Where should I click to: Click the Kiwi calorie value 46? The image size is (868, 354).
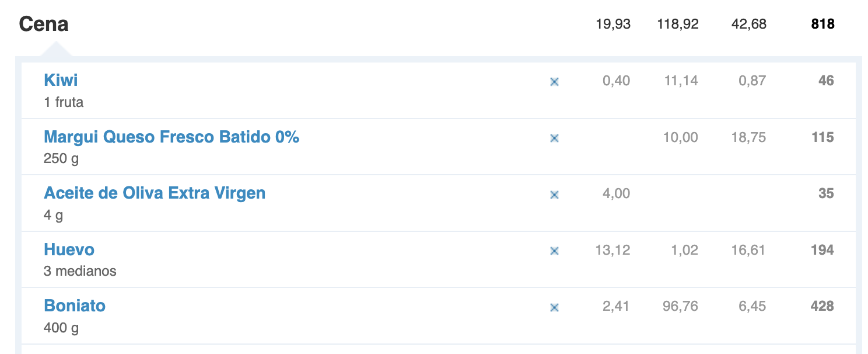(826, 81)
